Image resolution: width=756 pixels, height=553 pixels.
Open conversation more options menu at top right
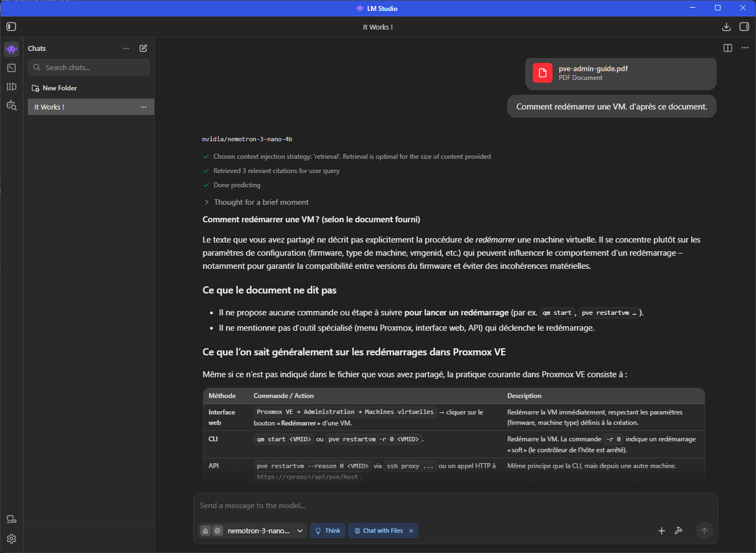click(x=745, y=48)
